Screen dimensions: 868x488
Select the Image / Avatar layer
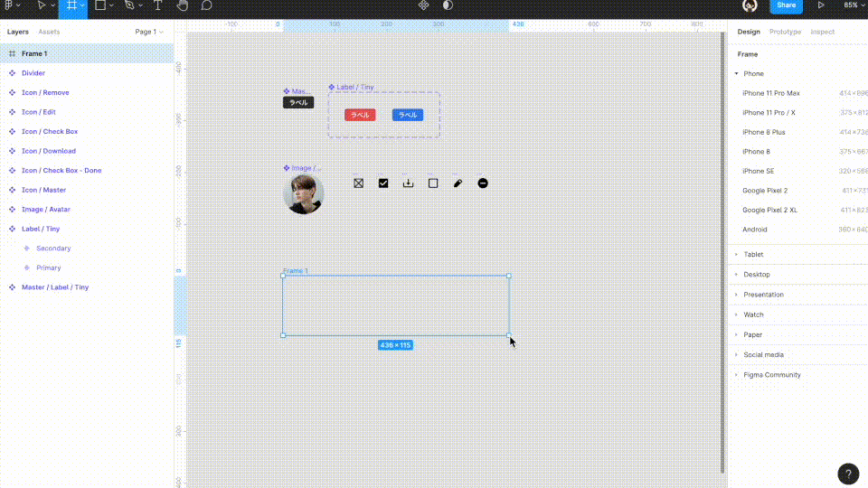click(x=45, y=210)
